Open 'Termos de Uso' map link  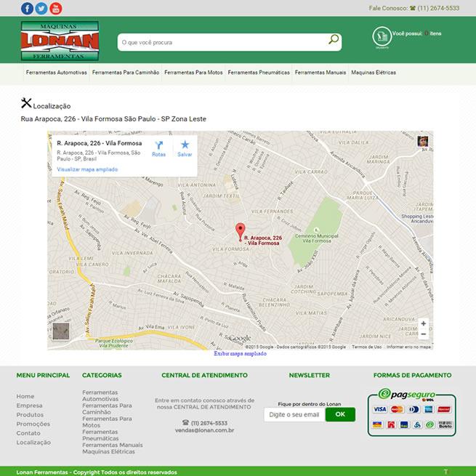367,347
